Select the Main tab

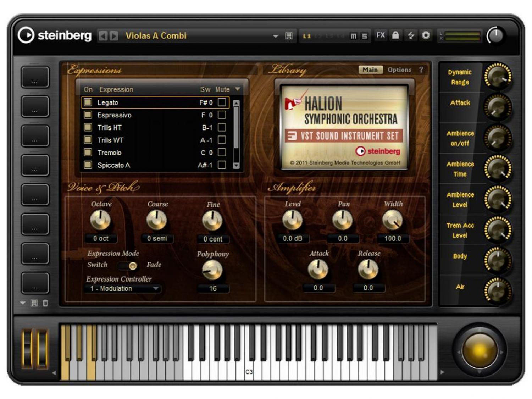(x=370, y=70)
